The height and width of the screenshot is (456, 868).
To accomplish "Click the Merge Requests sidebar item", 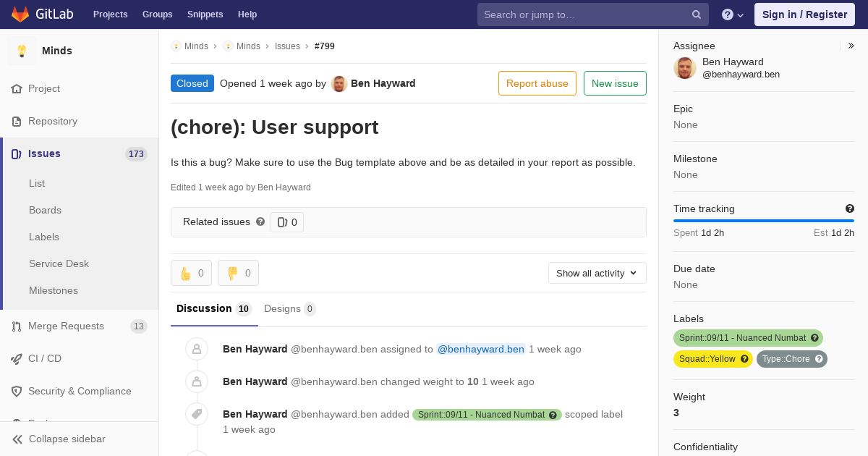I will pos(80,326).
